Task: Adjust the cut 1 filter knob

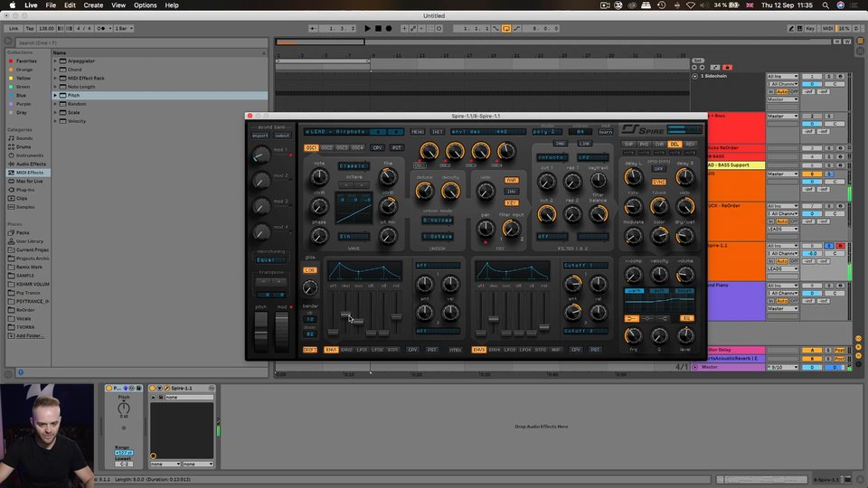Action: (546, 181)
